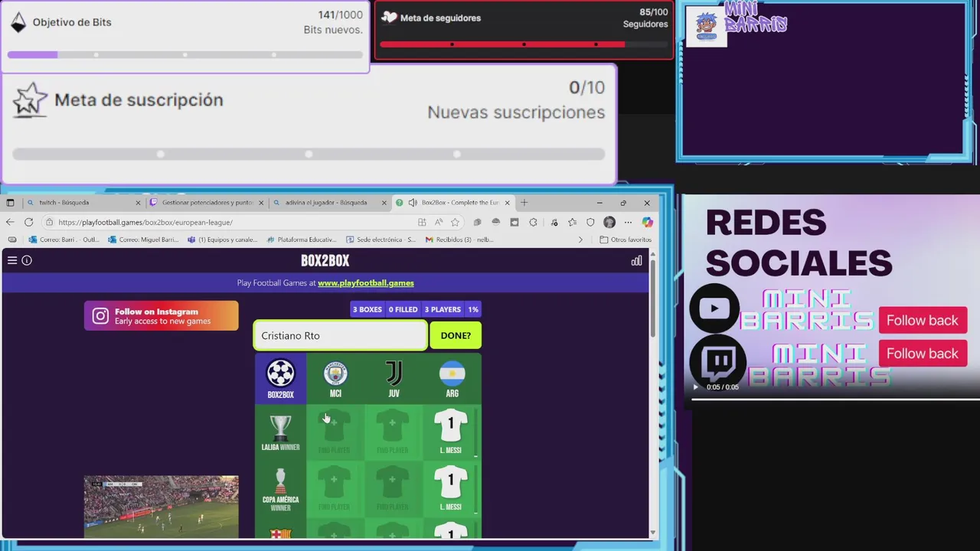The image size is (980, 551).
Task: Click the Follow back button beside YouTube
Action: coord(923,321)
